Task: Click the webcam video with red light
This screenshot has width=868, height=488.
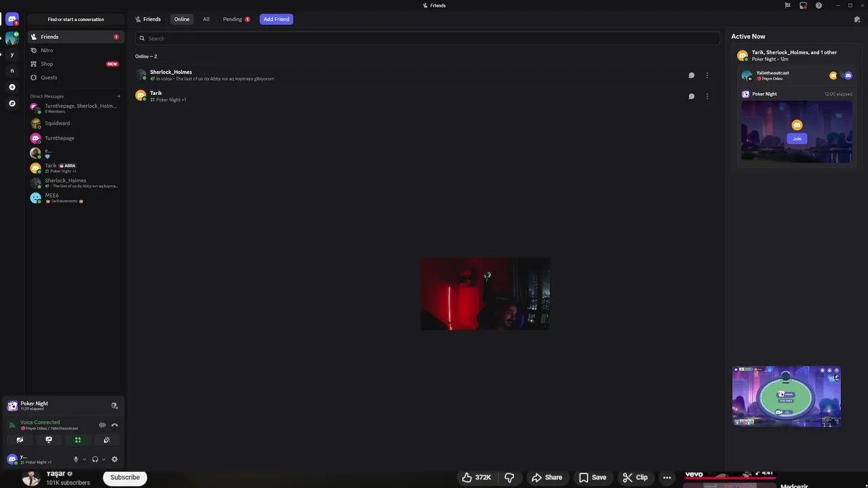Action: pos(485,293)
